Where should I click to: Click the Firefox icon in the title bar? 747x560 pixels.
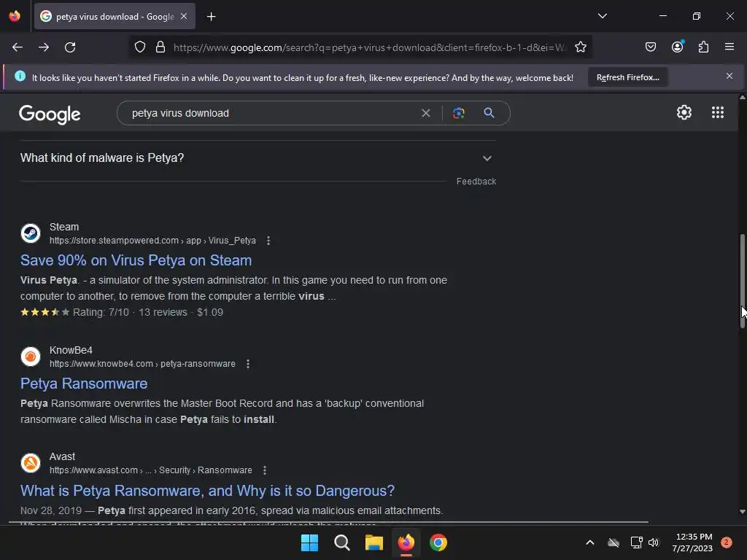(x=15, y=16)
